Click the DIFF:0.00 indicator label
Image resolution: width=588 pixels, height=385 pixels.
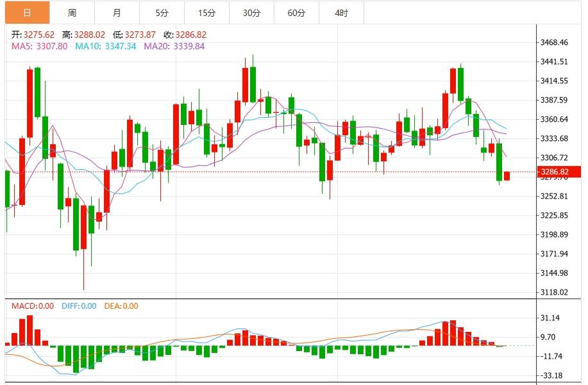coord(79,306)
